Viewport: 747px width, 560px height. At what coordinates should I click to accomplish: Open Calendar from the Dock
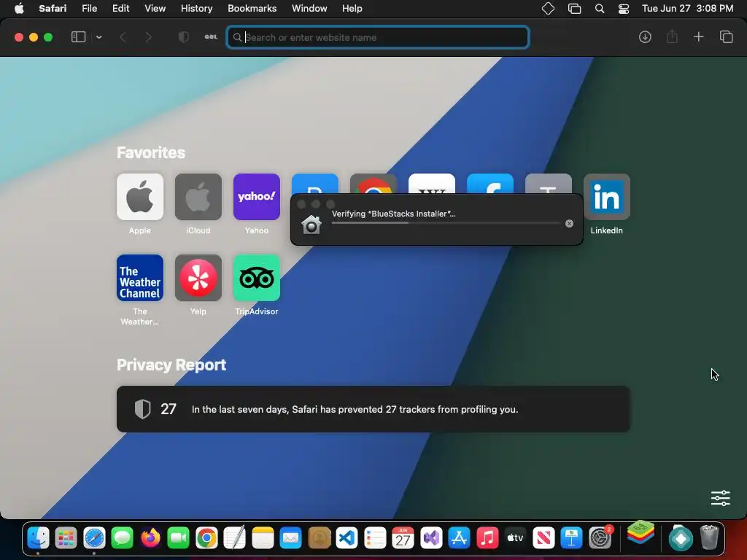tap(403, 538)
